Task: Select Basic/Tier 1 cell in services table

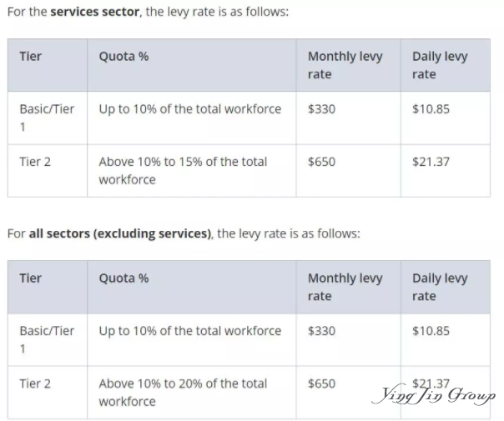Action: click(x=48, y=118)
